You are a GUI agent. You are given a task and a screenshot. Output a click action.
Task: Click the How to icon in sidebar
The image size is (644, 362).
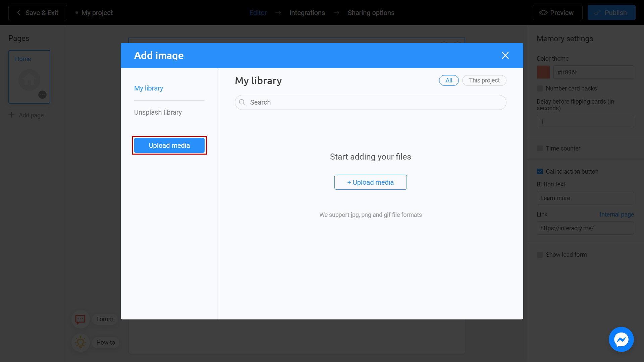[x=80, y=342]
